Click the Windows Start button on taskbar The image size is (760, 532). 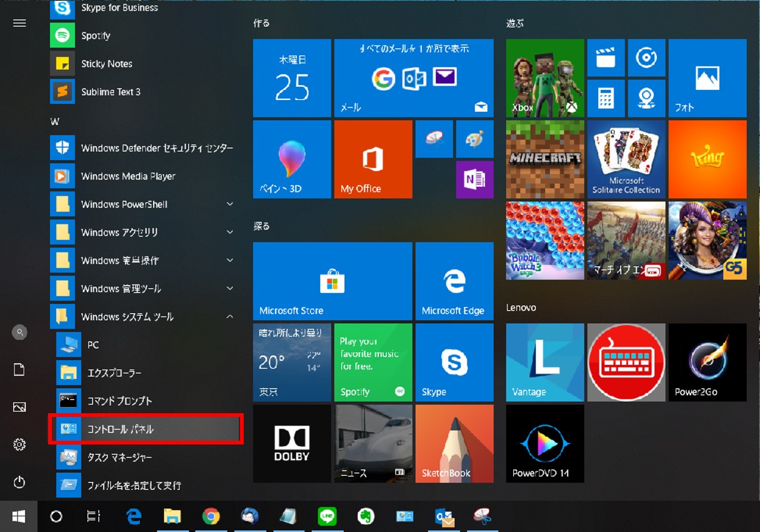pos(19,516)
